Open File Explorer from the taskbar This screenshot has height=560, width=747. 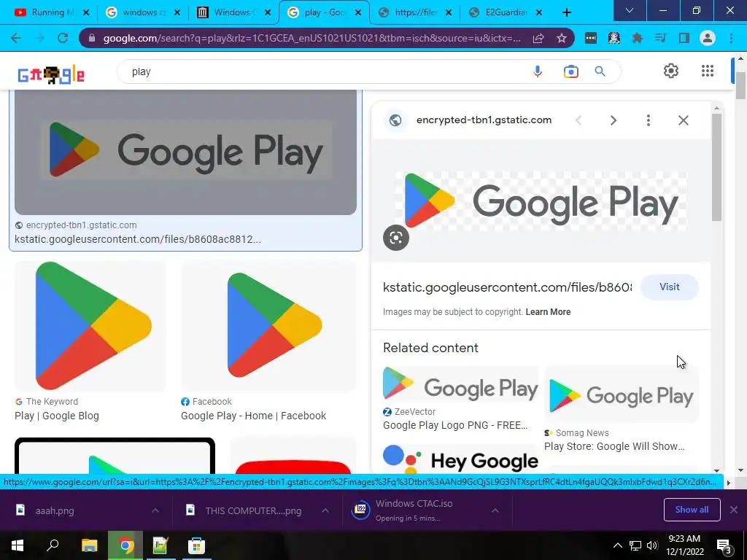[x=89, y=545]
